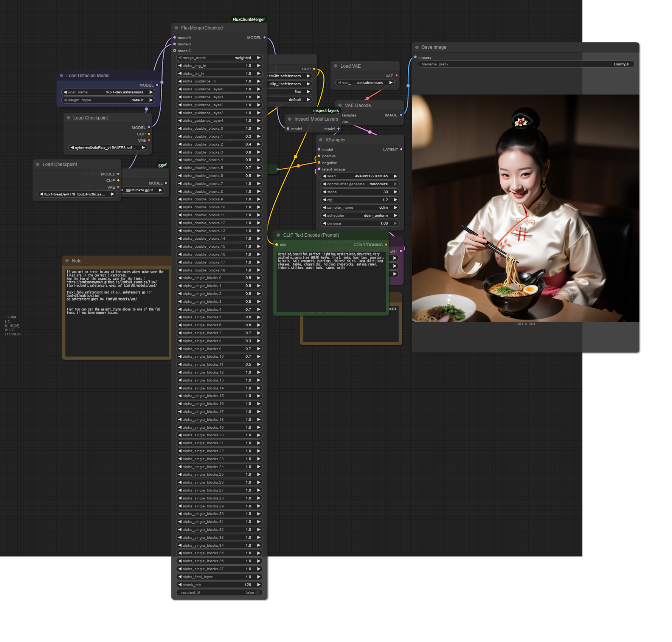
Task: Open the sampler_name ddim dropdown
Action: (x=359, y=208)
